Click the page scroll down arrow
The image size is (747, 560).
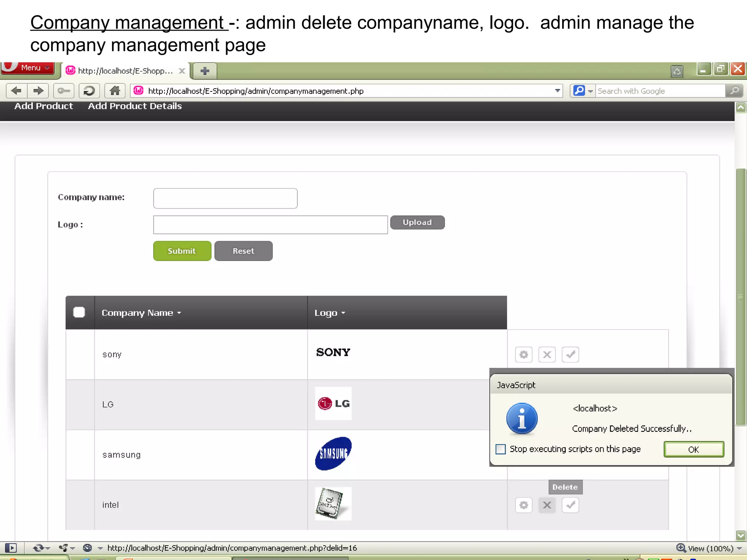pos(741,535)
